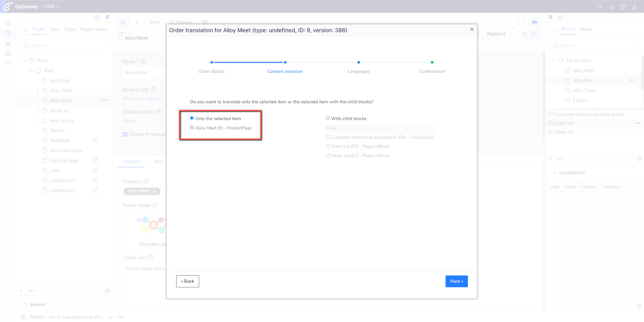Click Settings button in Localization
Screen dimensions: 644x322
[611, 187]
